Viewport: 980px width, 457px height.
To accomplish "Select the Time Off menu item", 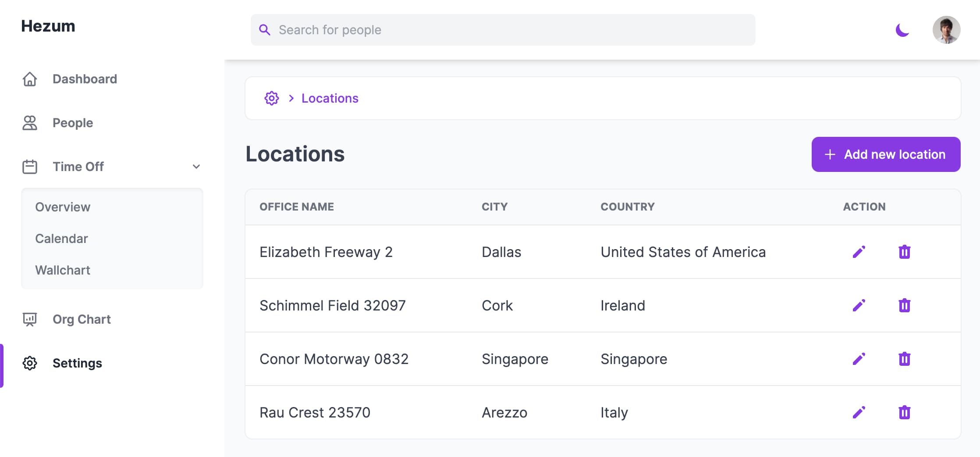I will [x=78, y=167].
